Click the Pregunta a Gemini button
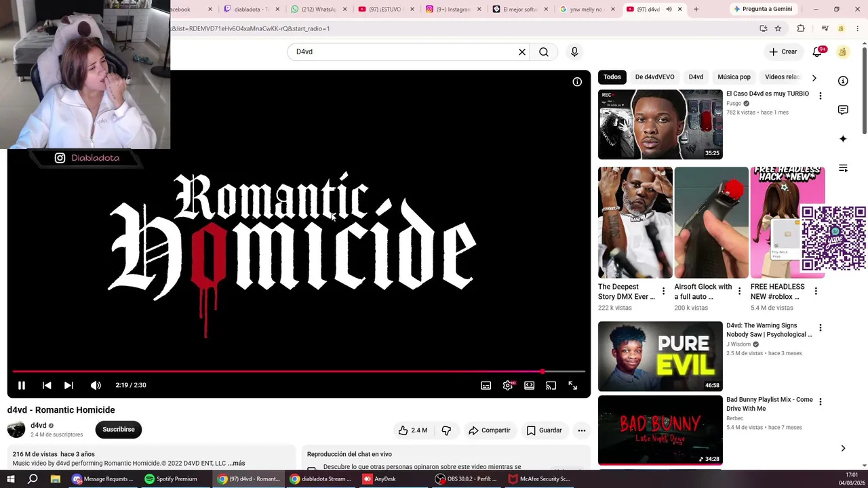This screenshot has height=488, width=868. [x=762, y=9]
